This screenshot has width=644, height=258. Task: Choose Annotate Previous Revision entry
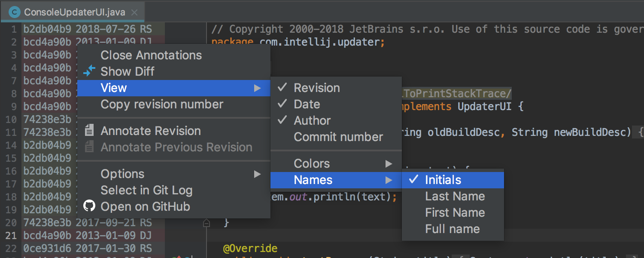(174, 147)
